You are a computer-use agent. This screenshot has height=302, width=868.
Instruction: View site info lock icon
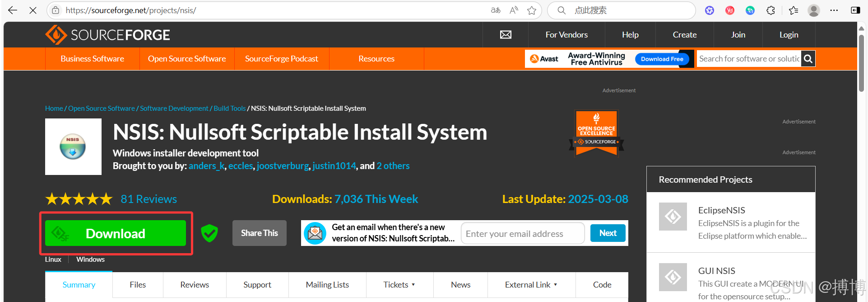(56, 10)
